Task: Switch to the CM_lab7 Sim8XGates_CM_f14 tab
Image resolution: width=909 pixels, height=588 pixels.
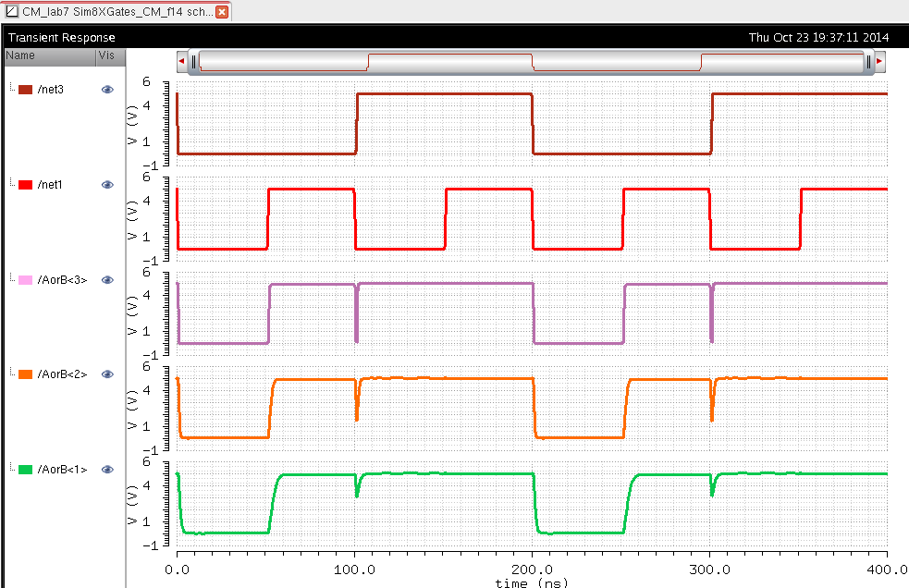Action: click(116, 12)
